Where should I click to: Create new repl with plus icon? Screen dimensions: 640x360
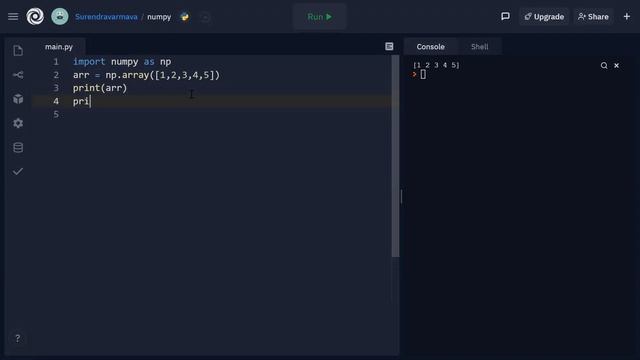click(627, 16)
